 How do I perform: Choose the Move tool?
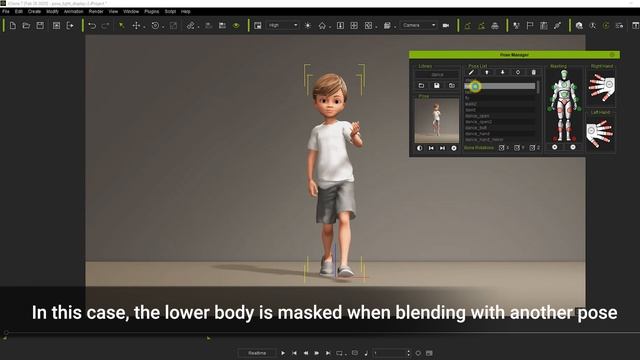[x=136, y=26]
